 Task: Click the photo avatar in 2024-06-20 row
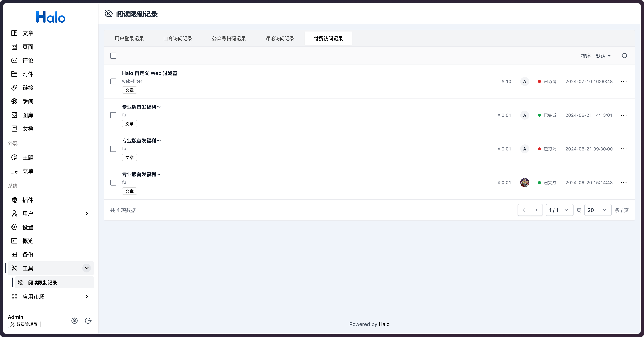[x=524, y=183]
